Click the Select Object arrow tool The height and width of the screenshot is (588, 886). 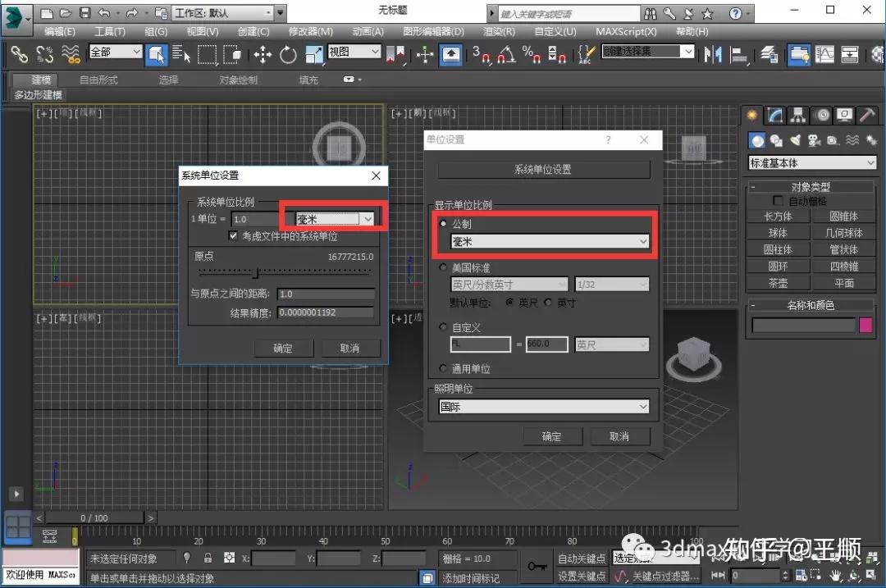point(156,55)
